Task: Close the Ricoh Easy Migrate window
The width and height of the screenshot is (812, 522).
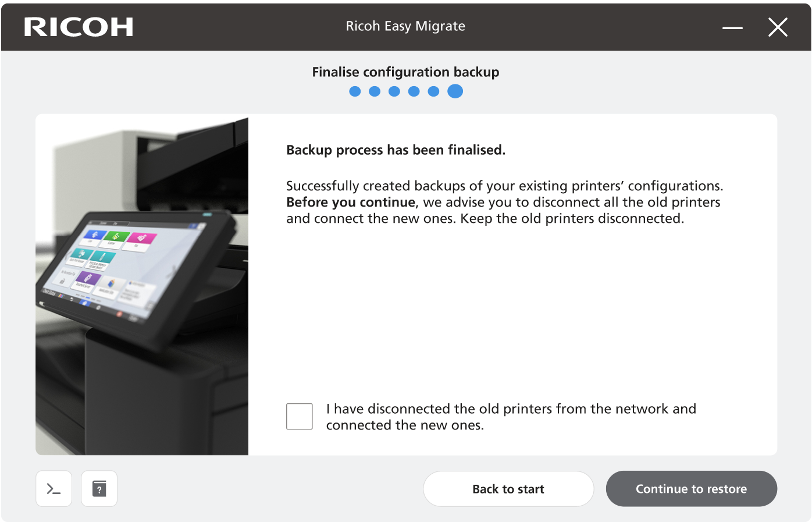Action: click(x=778, y=27)
